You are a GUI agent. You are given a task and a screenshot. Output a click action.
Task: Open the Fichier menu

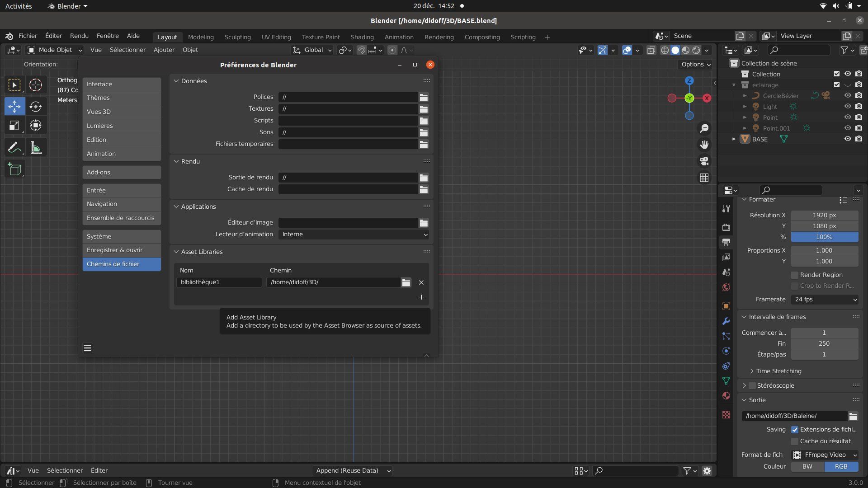[28, 36]
